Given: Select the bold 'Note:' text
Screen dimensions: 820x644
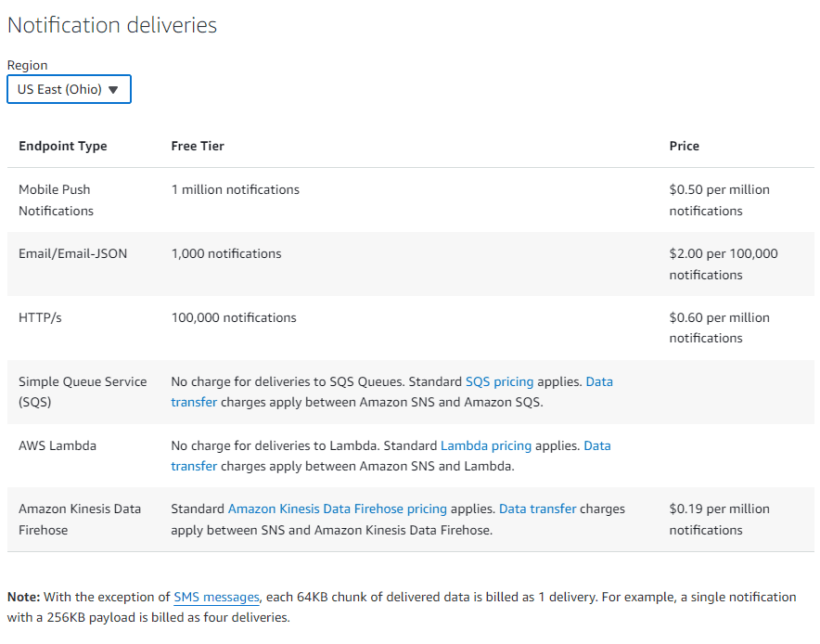Looking at the screenshot, I should (23, 597).
